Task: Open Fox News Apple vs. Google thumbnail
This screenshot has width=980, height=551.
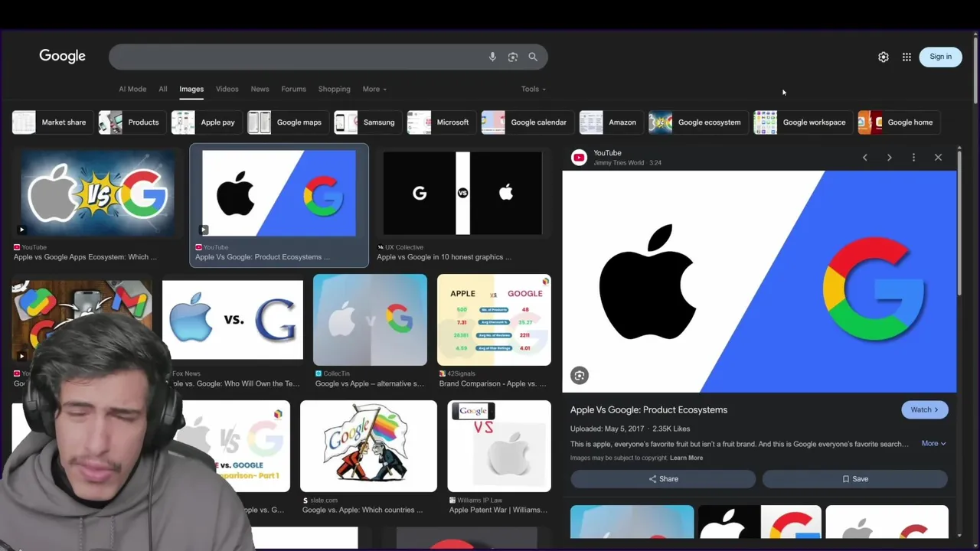Action: click(x=232, y=320)
